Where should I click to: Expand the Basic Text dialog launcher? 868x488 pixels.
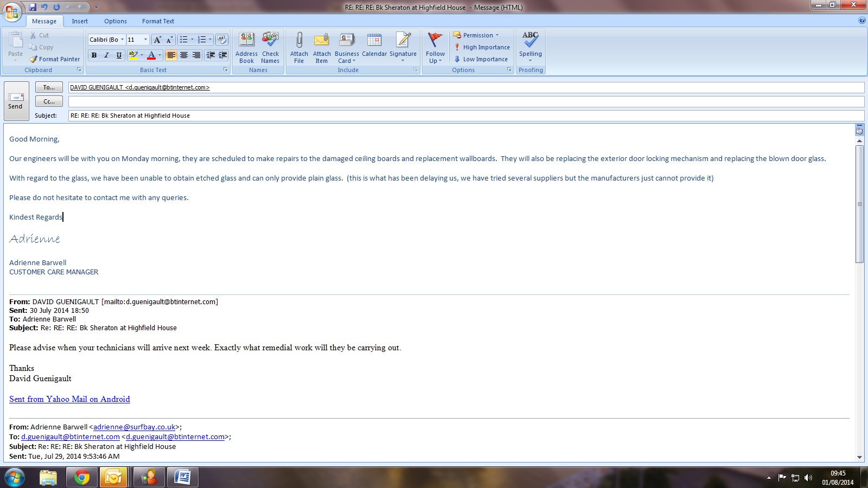click(226, 70)
